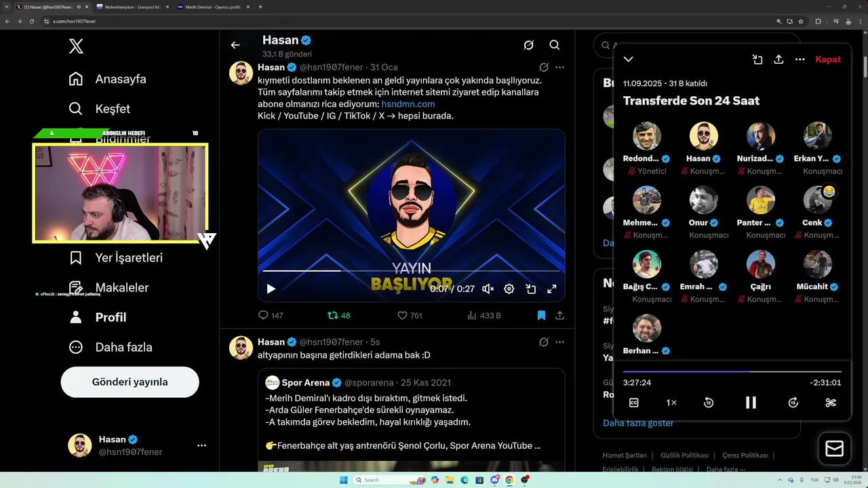Screen dimensions: 868x488
Task: Toggle Space captions CC button
Action: click(634, 403)
